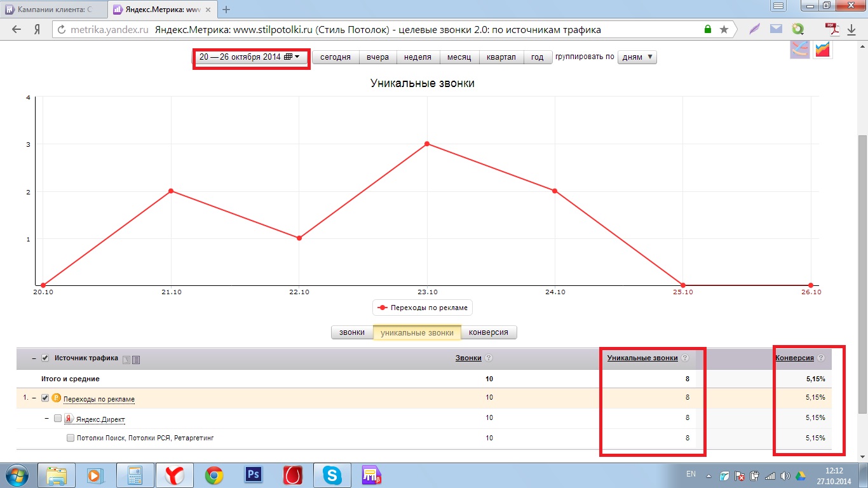The height and width of the screenshot is (488, 868).
Task: Launch media player from taskbar
Action: click(95, 475)
